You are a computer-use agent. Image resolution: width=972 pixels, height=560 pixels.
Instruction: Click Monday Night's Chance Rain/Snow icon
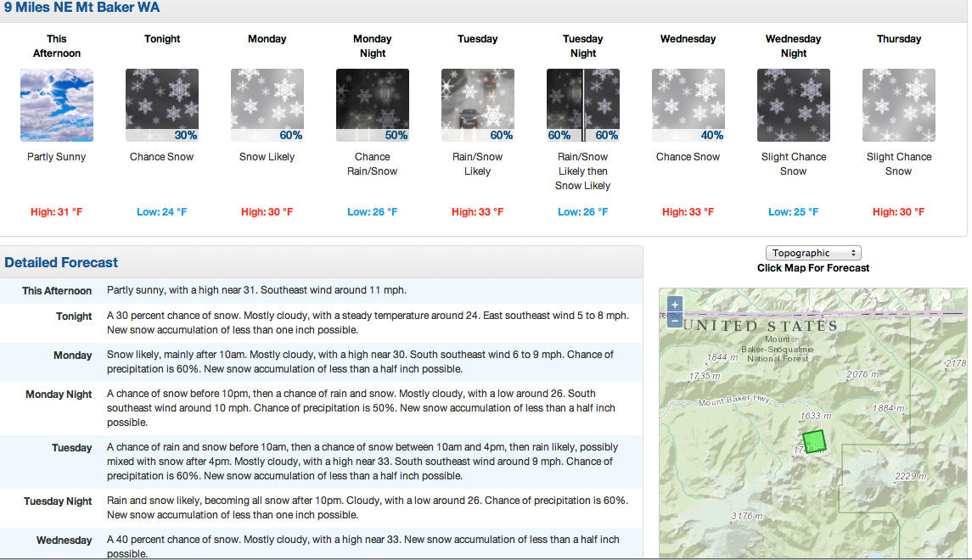[x=373, y=105]
